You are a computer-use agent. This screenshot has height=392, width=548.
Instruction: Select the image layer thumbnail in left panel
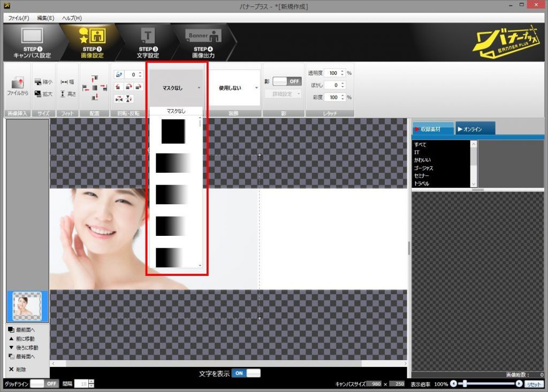click(27, 307)
